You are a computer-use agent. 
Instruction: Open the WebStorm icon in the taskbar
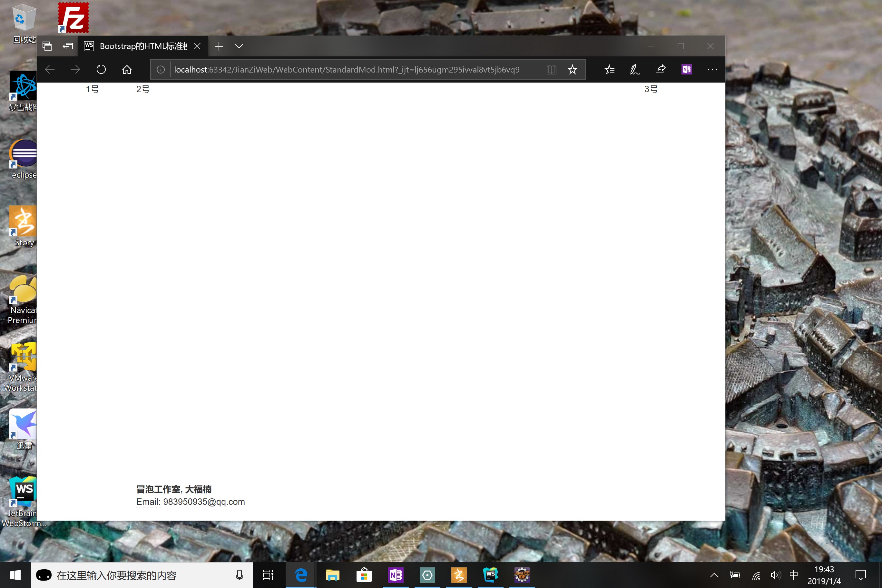(x=490, y=575)
